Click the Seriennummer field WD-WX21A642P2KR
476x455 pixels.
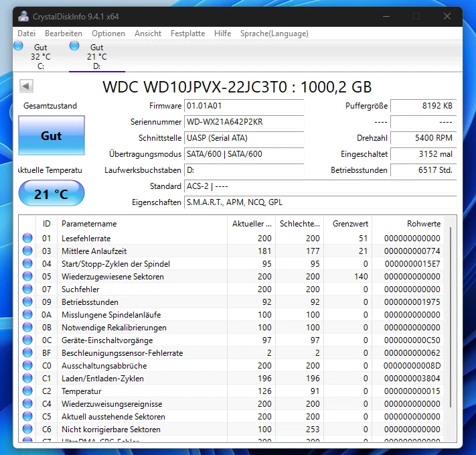244,122
